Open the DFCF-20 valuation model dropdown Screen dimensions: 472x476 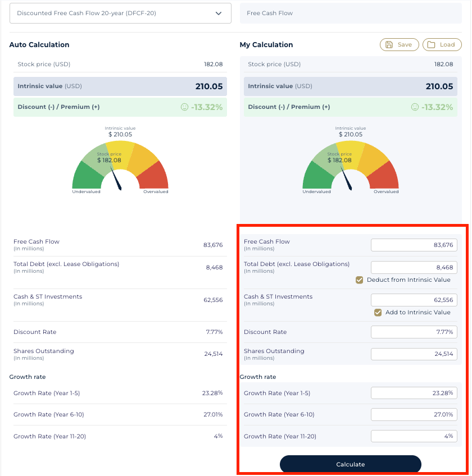[x=120, y=13]
